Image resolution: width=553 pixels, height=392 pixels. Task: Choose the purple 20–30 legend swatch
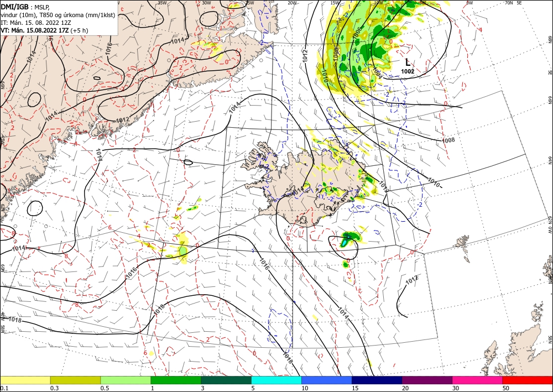click(427, 380)
